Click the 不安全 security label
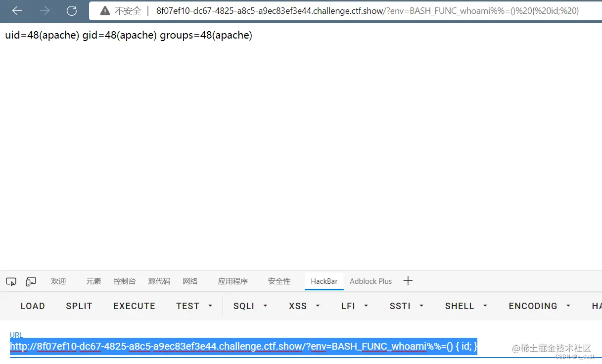This screenshot has height=364, width=602. 128,11
